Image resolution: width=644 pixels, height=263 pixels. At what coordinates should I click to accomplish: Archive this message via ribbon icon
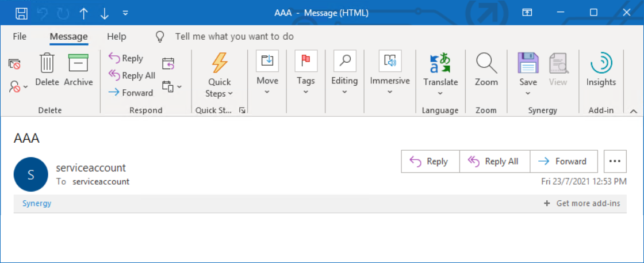[x=78, y=63]
